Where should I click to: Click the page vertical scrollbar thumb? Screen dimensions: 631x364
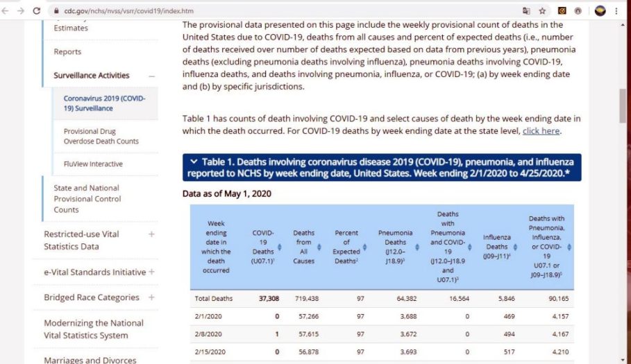click(623, 106)
